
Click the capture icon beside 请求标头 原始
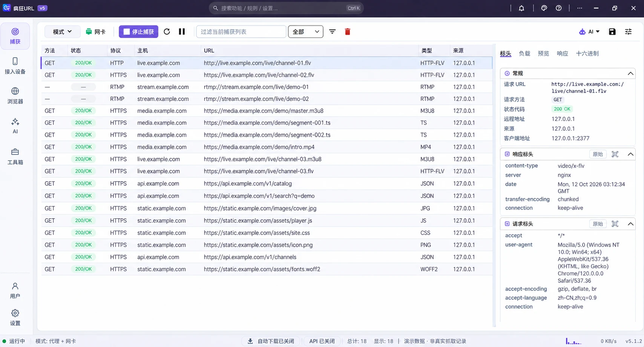point(615,224)
